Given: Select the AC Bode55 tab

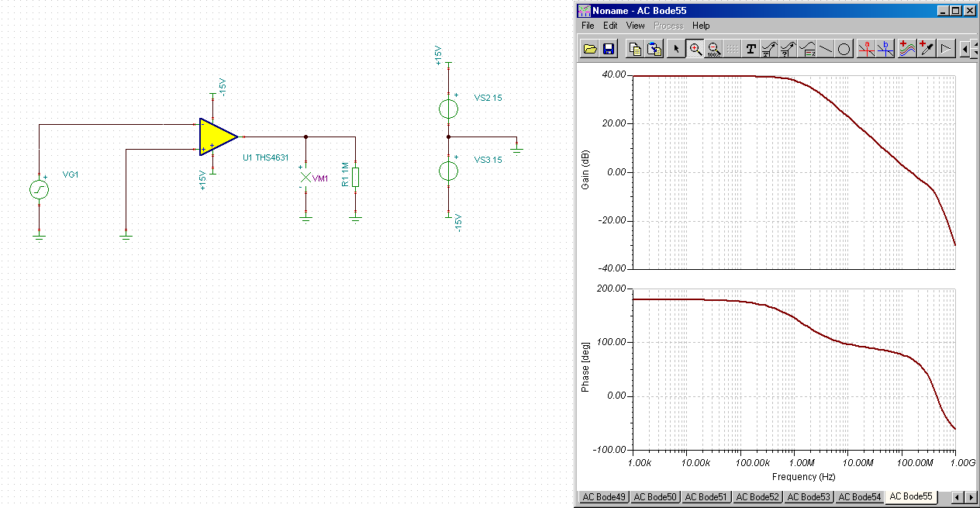Looking at the screenshot, I should [912, 496].
